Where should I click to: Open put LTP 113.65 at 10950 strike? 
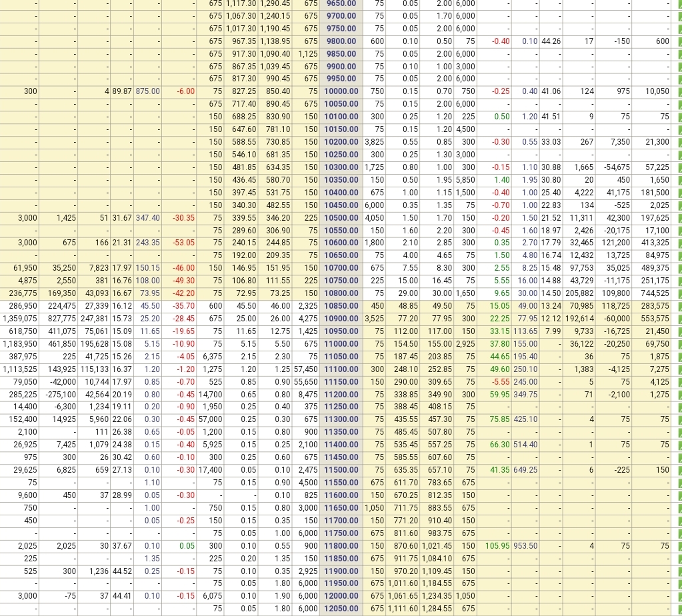pos(525,331)
